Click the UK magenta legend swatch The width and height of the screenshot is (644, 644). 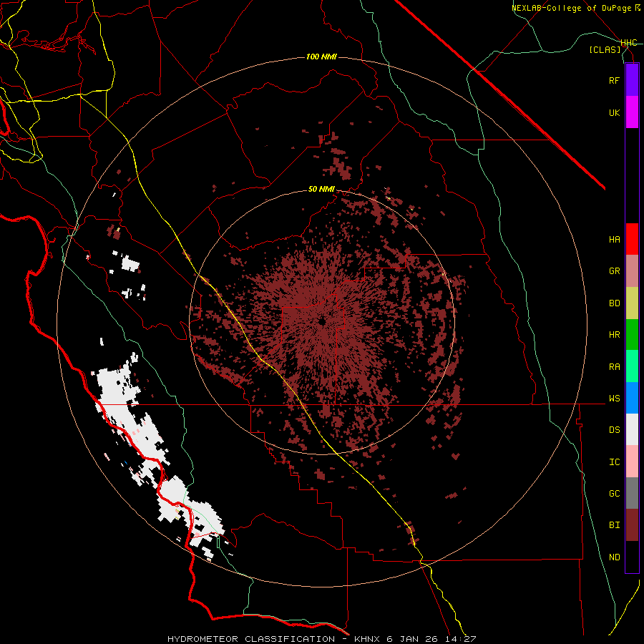coord(632,112)
